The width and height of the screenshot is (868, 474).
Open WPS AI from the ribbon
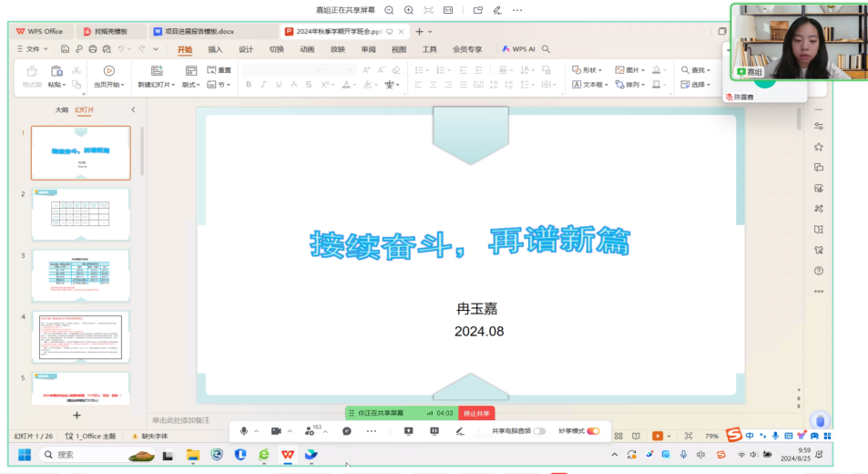[518, 49]
